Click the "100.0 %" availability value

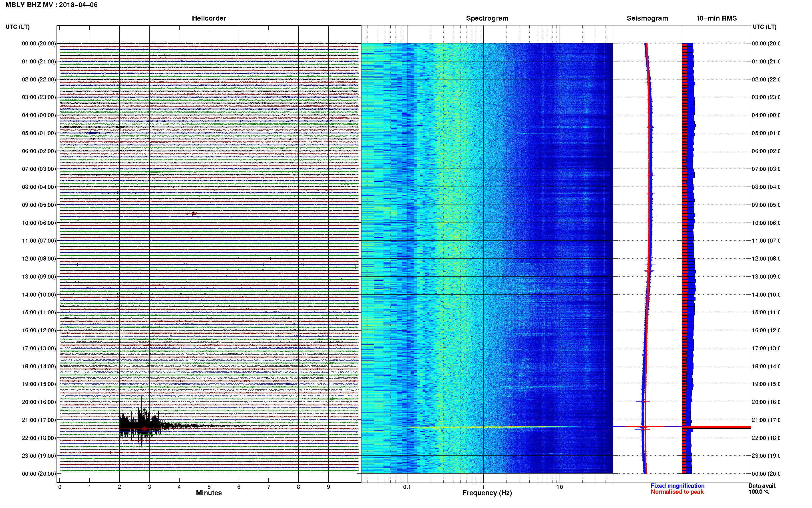pyautogui.click(x=759, y=492)
